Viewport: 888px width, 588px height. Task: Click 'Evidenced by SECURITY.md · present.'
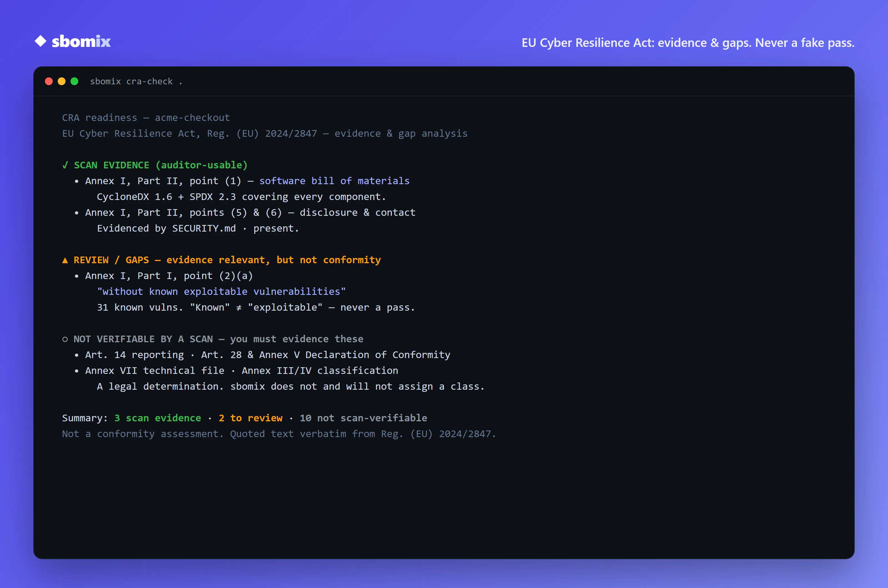[x=198, y=228]
